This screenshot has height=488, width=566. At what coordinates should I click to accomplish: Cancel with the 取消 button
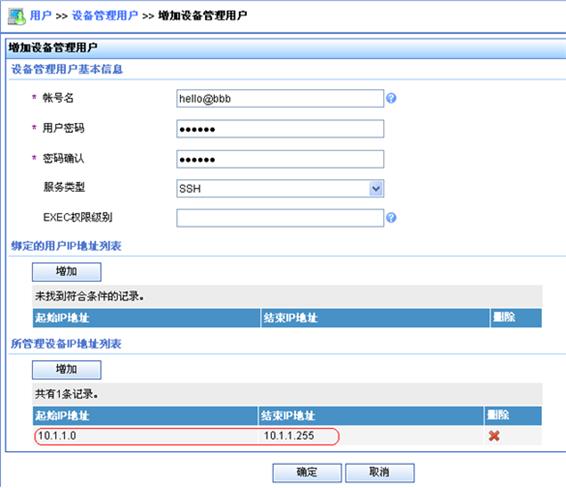380,472
